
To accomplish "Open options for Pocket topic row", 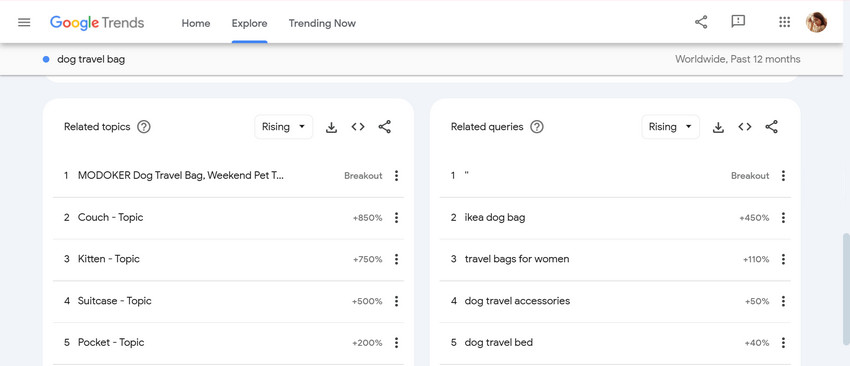I will tap(396, 343).
